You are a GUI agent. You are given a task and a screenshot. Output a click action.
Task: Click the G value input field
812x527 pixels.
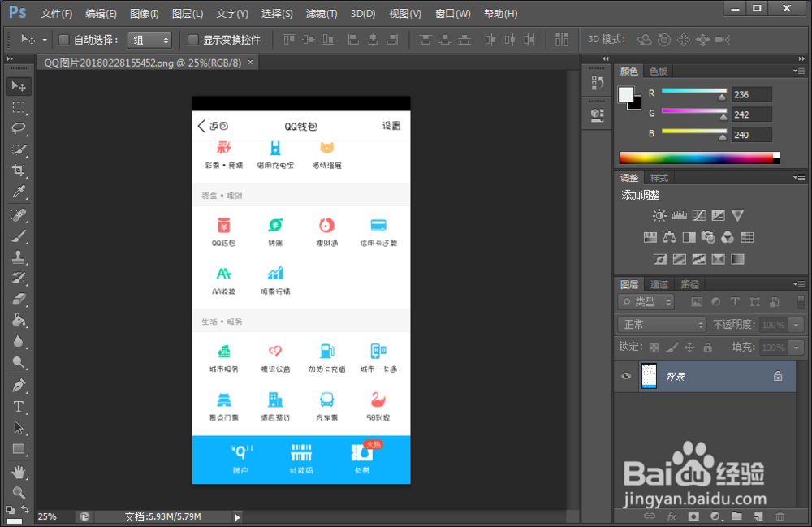coord(751,114)
